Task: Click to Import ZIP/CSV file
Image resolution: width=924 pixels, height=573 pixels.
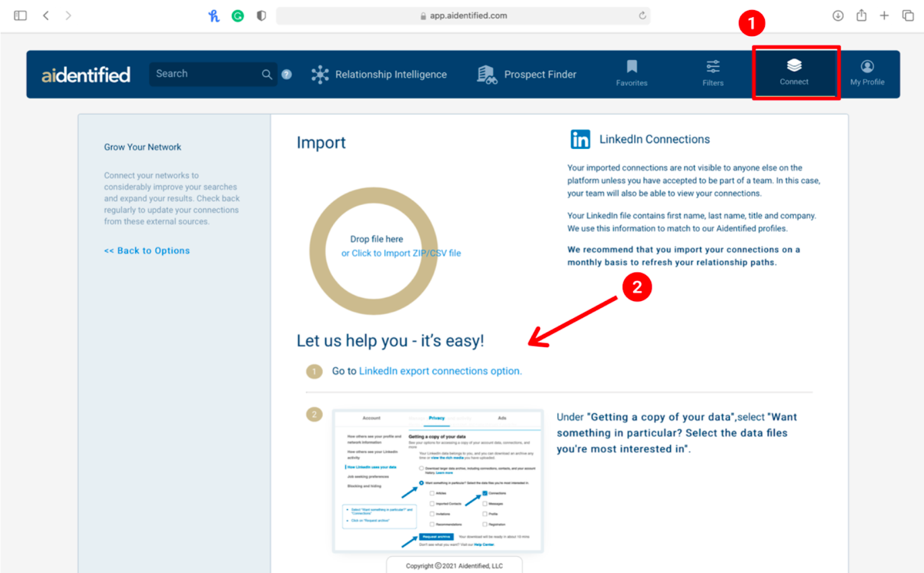Action: click(x=401, y=253)
